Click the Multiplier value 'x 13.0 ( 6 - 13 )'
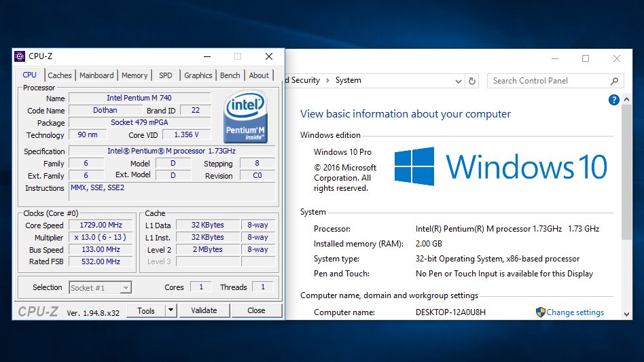Image resolution: width=644 pixels, height=362 pixels. [x=101, y=237]
